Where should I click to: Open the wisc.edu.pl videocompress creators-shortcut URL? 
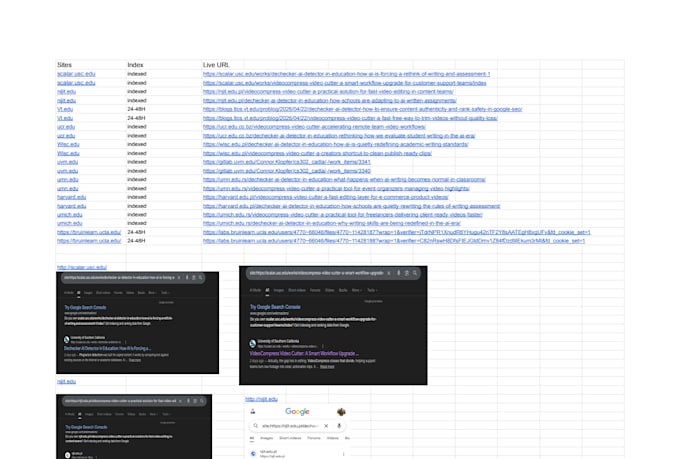pyautogui.click(x=317, y=153)
